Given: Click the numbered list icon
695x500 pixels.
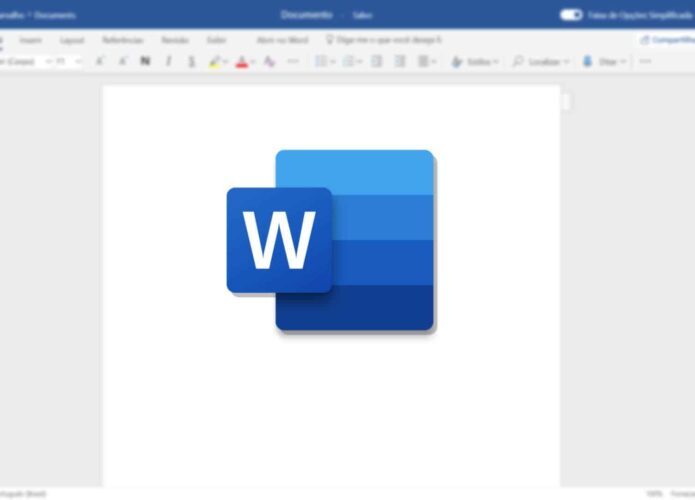Looking at the screenshot, I should coord(348,61).
